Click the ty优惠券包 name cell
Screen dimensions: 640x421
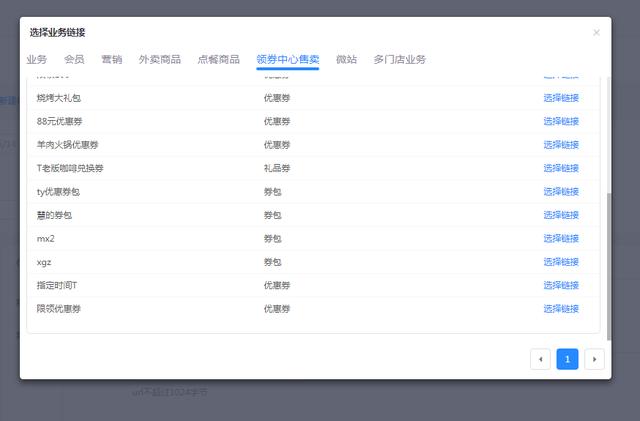[x=58, y=192]
